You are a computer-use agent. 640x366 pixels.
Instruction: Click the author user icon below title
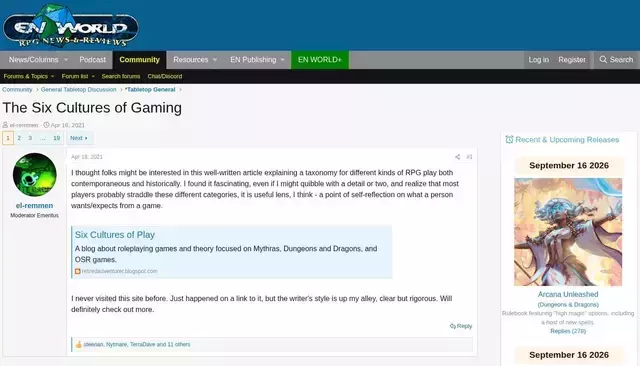pyautogui.click(x=5, y=125)
